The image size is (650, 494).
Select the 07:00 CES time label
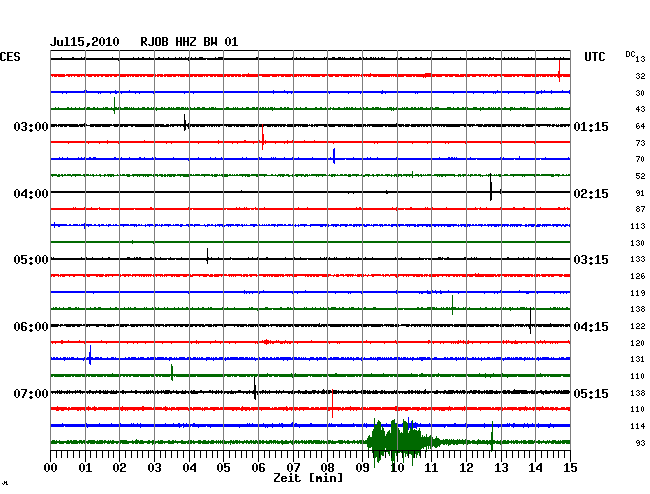click(31, 393)
